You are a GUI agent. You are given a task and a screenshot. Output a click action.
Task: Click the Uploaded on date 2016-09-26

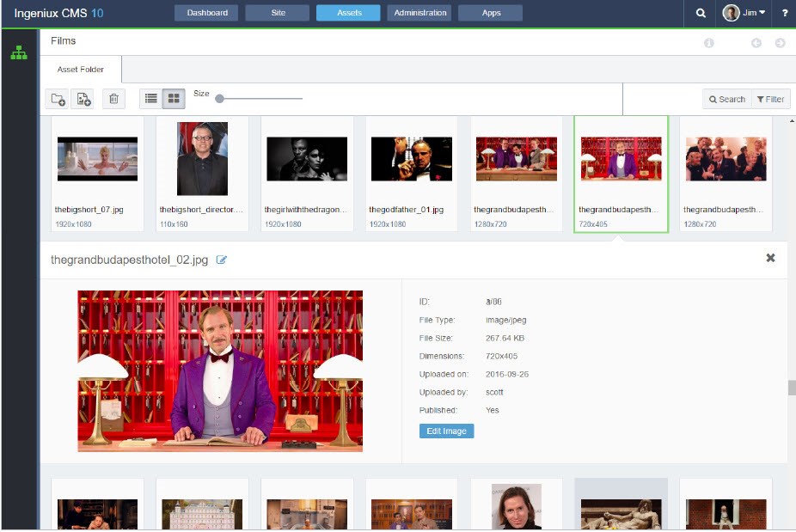tap(506, 374)
